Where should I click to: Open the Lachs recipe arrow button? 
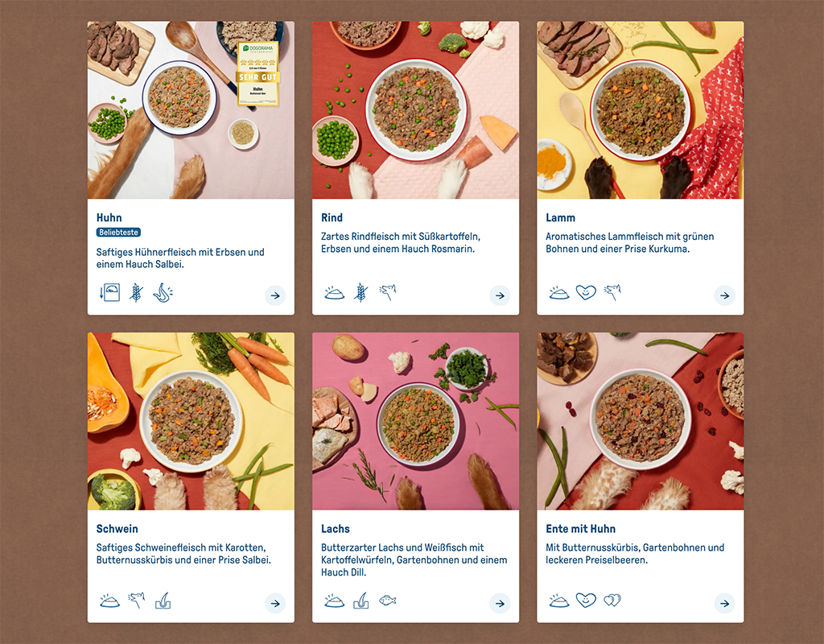pyautogui.click(x=500, y=603)
